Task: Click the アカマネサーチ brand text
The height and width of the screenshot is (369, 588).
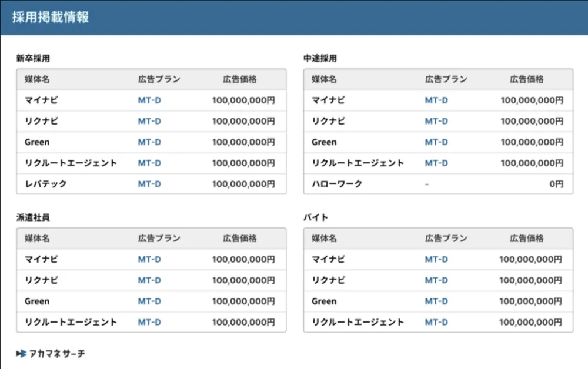Action: pyautogui.click(x=57, y=354)
